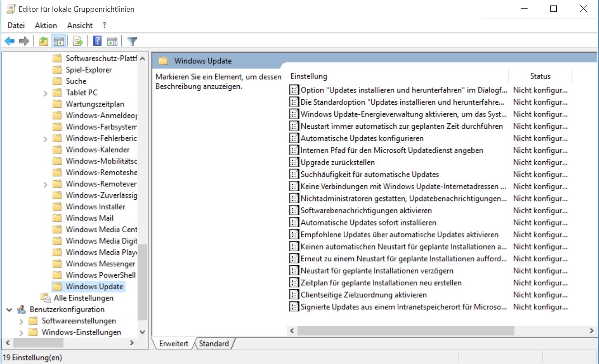This screenshot has width=599, height=364.
Task: Click tree scrollbar down arrow
Action: [142, 332]
